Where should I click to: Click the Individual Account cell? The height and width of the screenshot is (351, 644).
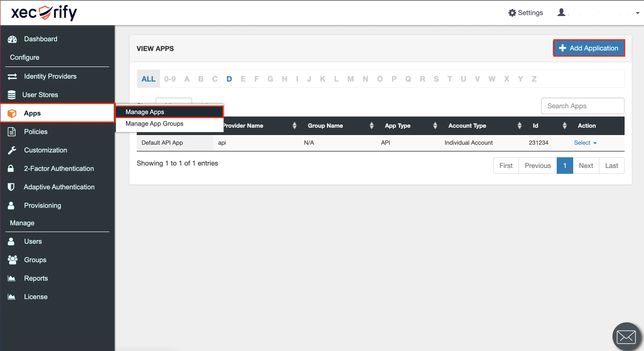pos(468,143)
